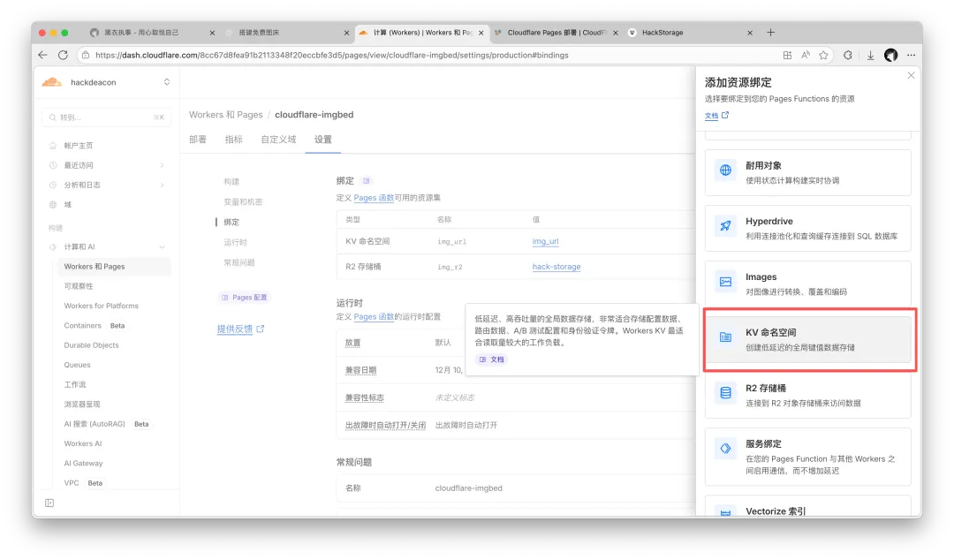
Task: Click Pages 函数 link under 运行时
Action: point(374,316)
